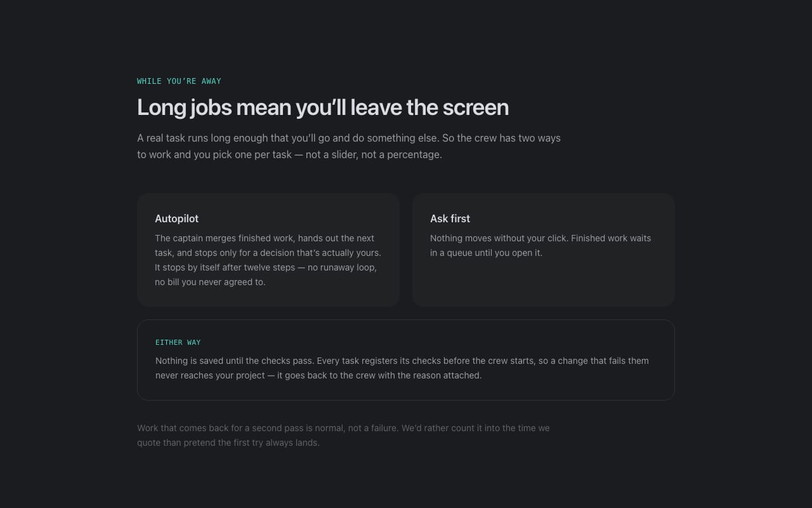Click the "WHILE YOU'RE AWAY" eyebrow label
The image size is (812, 508).
[179, 81]
